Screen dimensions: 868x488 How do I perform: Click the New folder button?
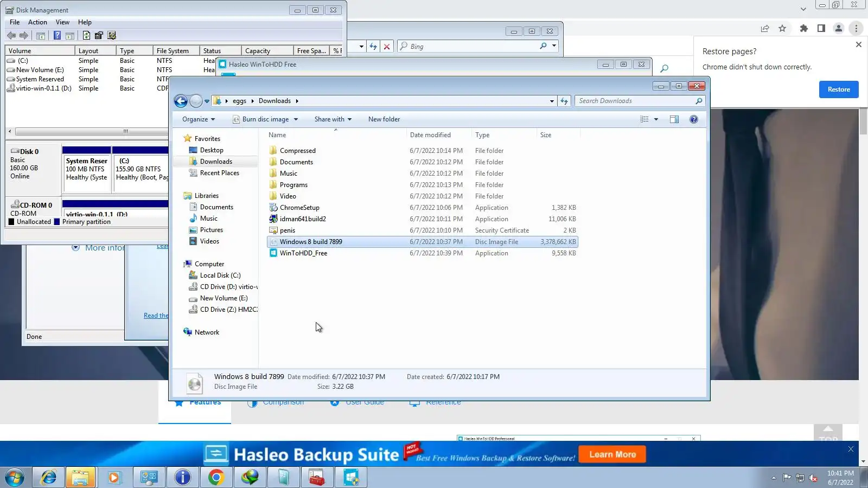[384, 119]
